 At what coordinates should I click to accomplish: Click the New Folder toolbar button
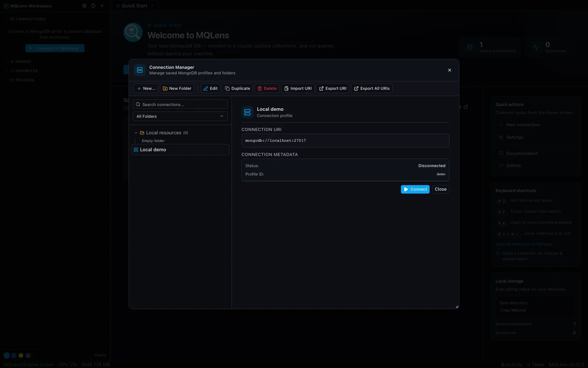click(x=177, y=88)
